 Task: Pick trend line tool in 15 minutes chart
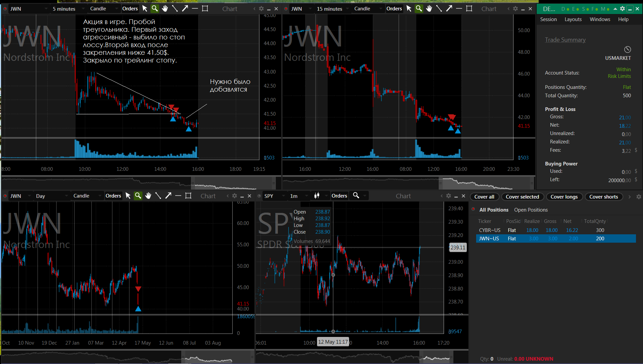[439, 9]
